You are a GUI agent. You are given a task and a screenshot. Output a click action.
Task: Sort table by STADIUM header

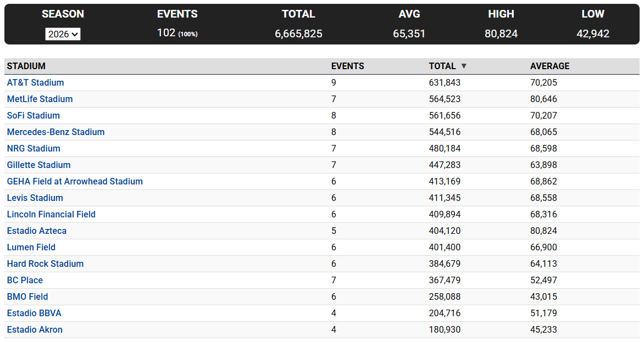point(26,66)
